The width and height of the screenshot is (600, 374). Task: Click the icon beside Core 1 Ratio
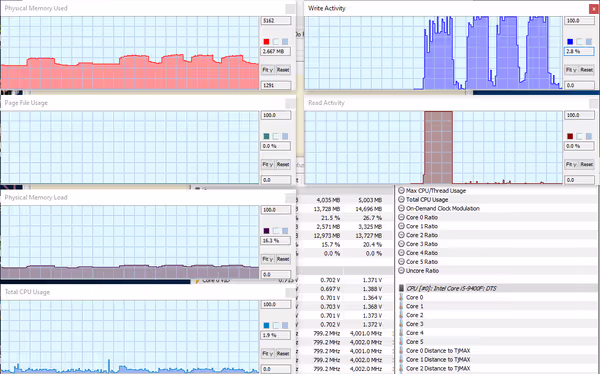401,226
